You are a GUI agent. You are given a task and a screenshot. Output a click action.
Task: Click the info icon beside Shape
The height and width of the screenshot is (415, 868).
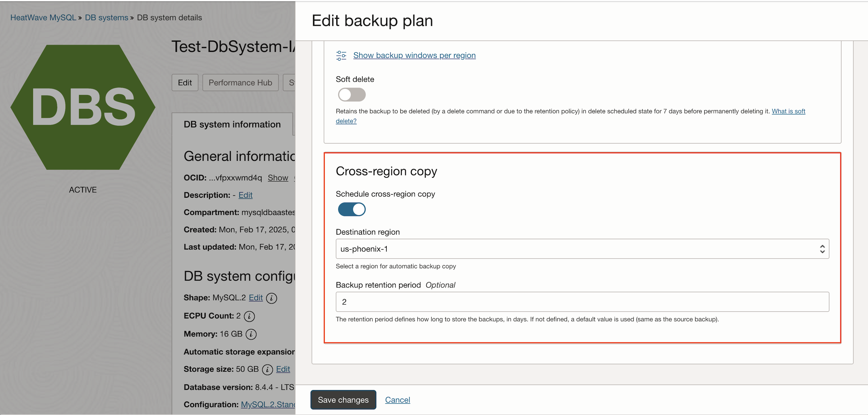(x=271, y=298)
